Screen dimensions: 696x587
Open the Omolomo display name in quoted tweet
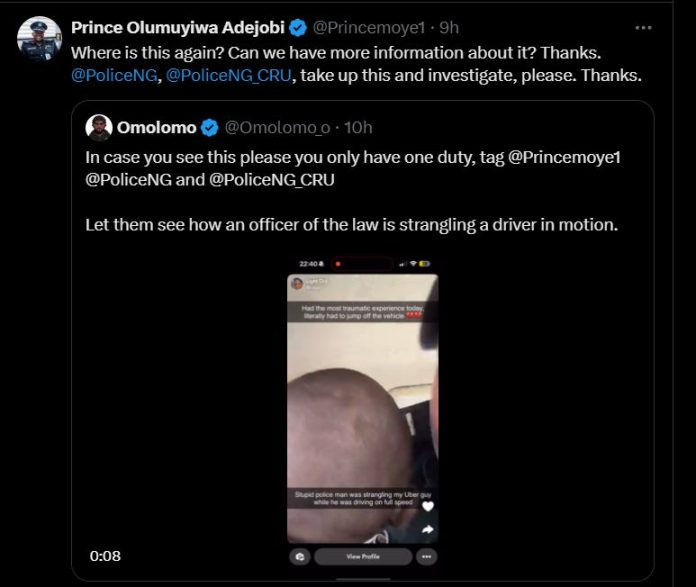[x=157, y=127]
